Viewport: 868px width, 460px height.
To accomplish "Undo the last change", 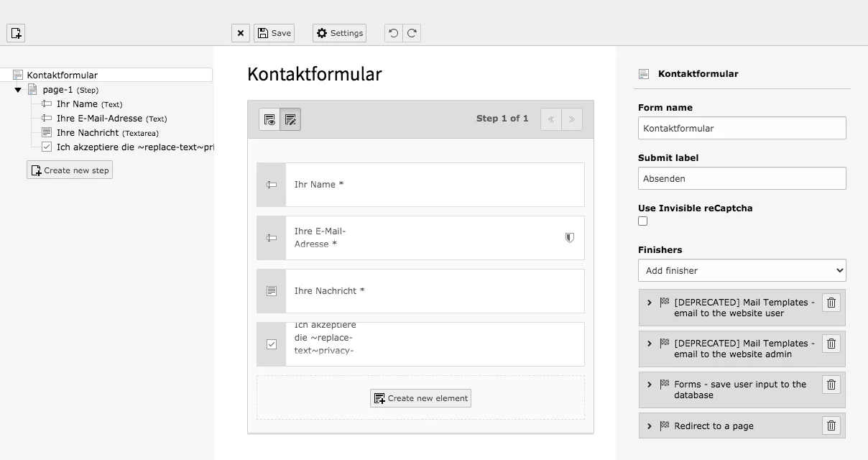I will click(x=392, y=32).
